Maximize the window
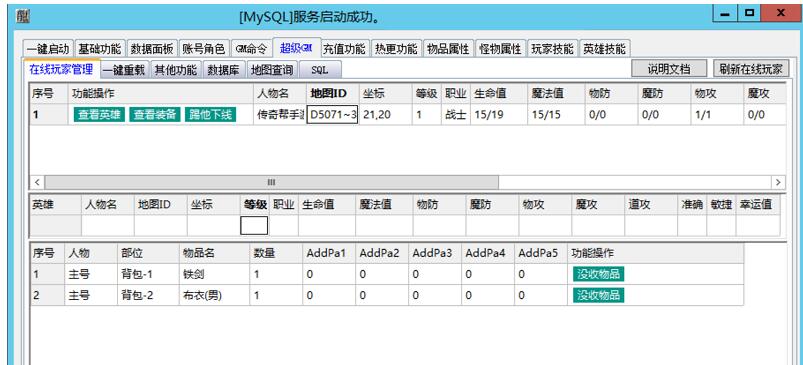 coord(750,14)
